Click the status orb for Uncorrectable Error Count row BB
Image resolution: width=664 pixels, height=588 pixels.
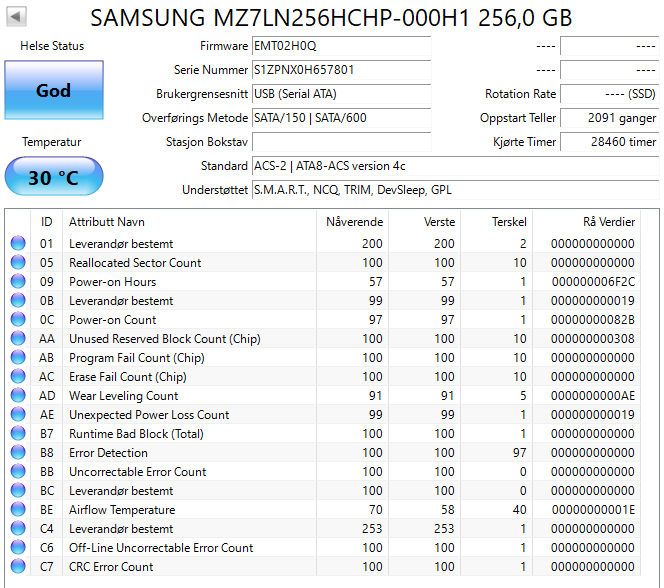[x=18, y=472]
